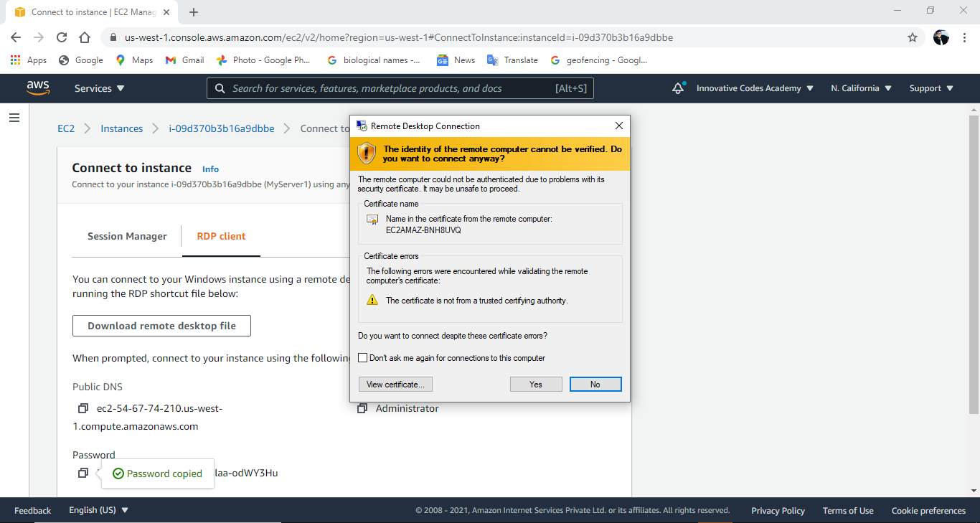Click Yes to connect anyway
980x523 pixels.
click(x=536, y=385)
